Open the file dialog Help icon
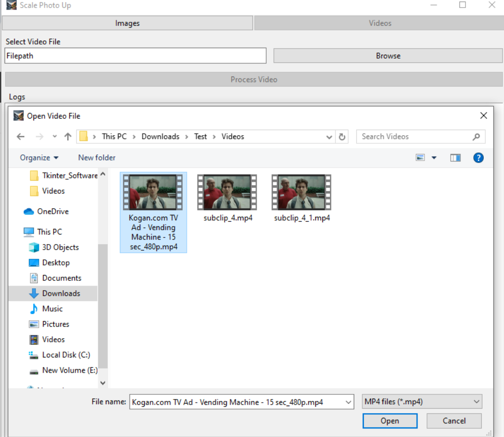 click(x=478, y=158)
